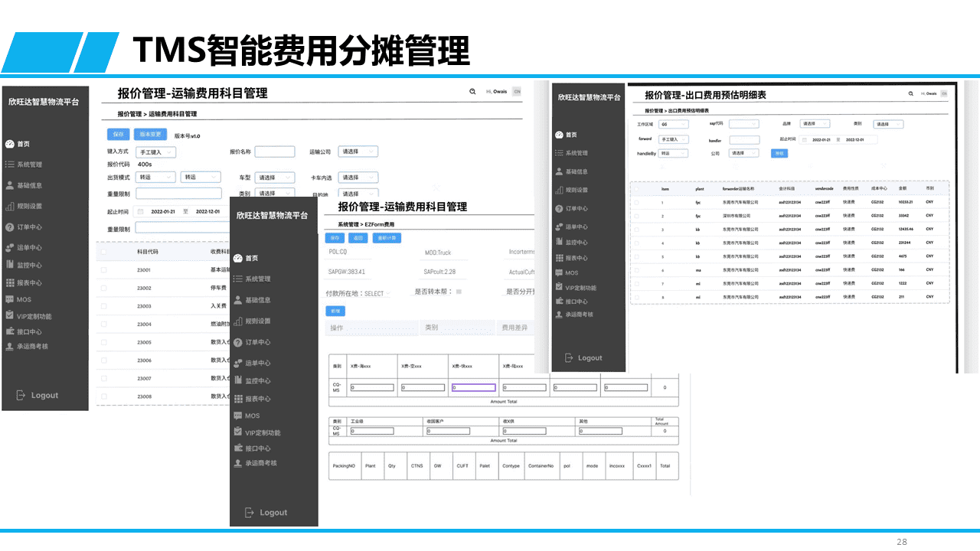Click handler input field in right window

pyautogui.click(x=744, y=140)
